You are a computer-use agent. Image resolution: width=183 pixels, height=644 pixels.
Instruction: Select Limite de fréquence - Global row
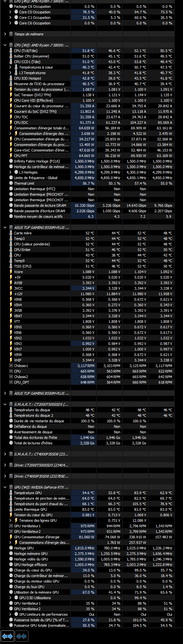coord(88,178)
